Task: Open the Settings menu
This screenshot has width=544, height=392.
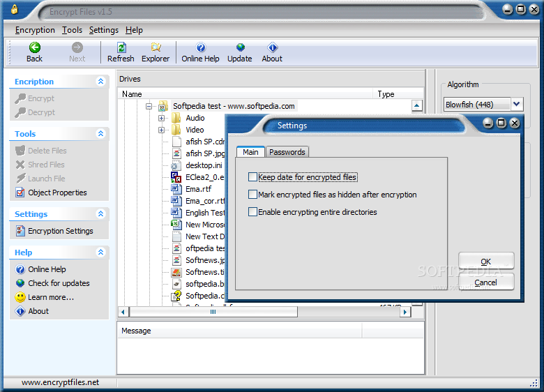Action: pyautogui.click(x=104, y=30)
